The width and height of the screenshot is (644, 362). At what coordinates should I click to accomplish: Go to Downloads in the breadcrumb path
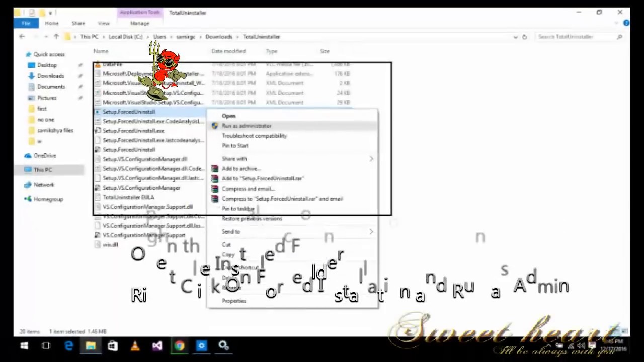pyautogui.click(x=219, y=37)
